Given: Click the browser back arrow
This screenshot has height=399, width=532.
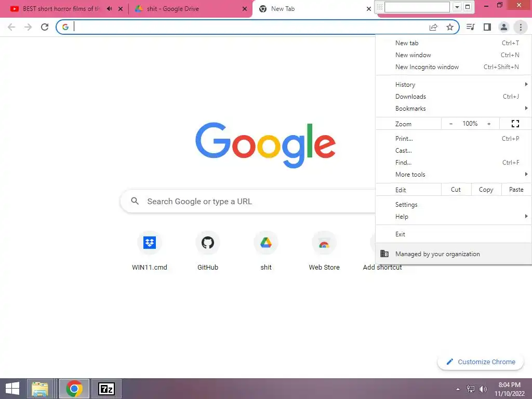Looking at the screenshot, I should 11,27.
